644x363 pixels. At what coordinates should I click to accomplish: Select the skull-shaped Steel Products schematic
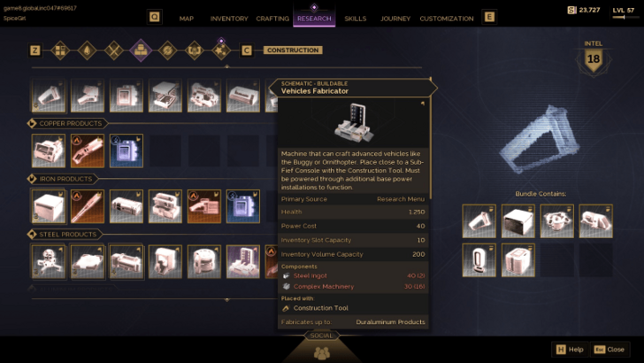click(x=49, y=261)
